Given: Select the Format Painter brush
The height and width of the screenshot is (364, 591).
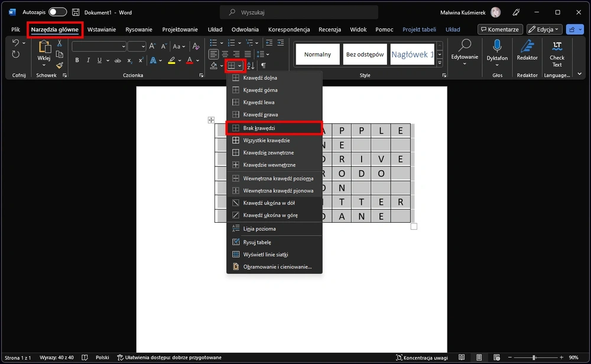Looking at the screenshot, I should click(x=59, y=66).
